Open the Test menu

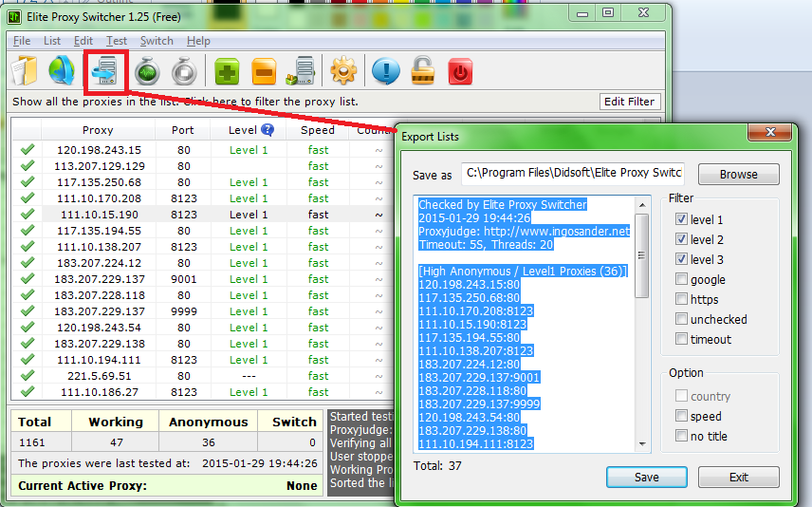click(117, 41)
